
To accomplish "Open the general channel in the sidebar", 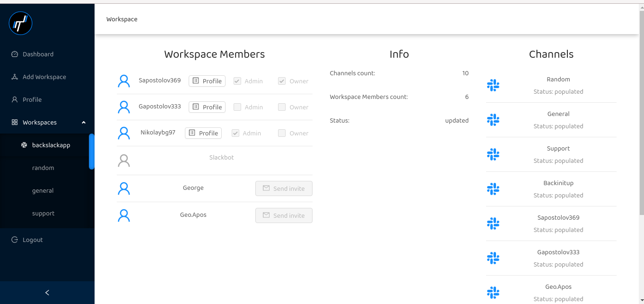I will 43,191.
